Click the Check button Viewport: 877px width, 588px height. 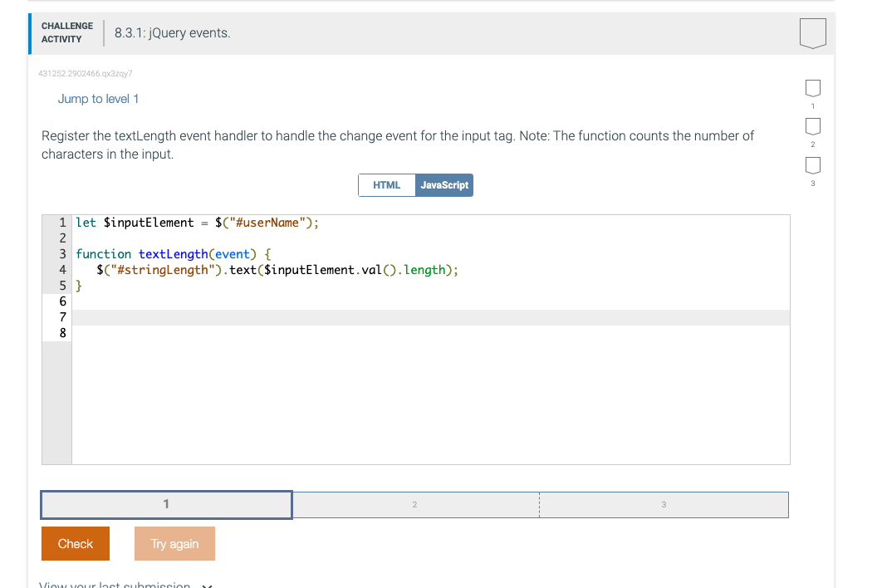(75, 543)
